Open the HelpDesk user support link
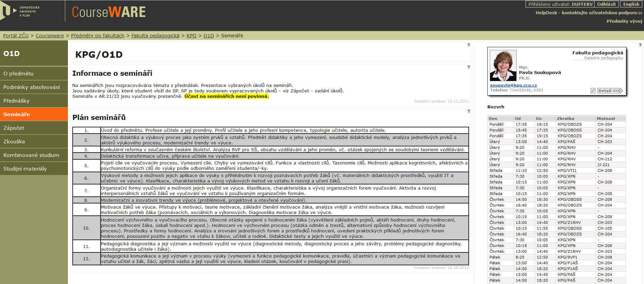644x284 pixels. pyautogui.click(x=589, y=13)
